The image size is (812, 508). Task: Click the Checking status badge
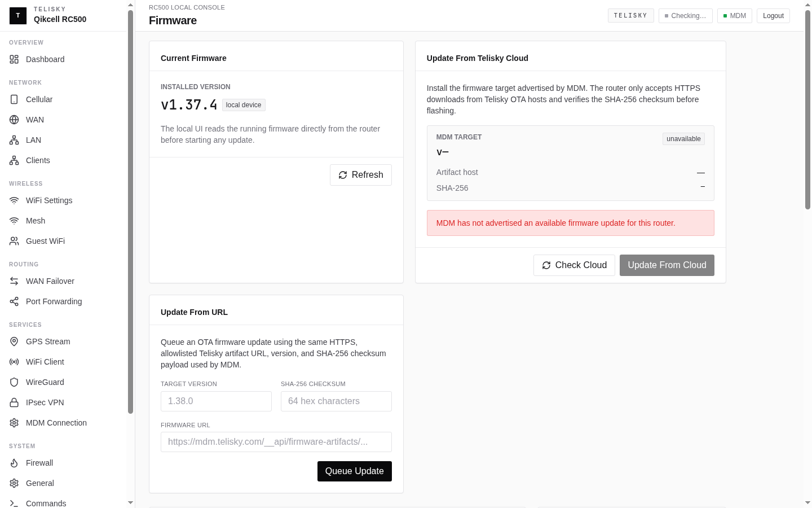click(x=686, y=16)
